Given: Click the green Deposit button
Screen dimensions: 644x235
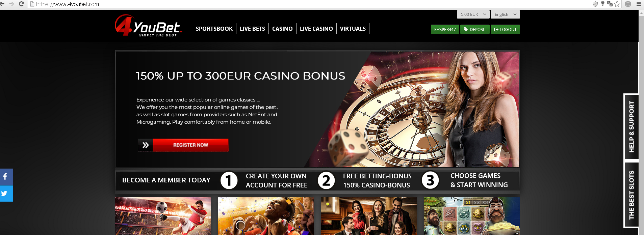Looking at the screenshot, I should (x=475, y=29).
